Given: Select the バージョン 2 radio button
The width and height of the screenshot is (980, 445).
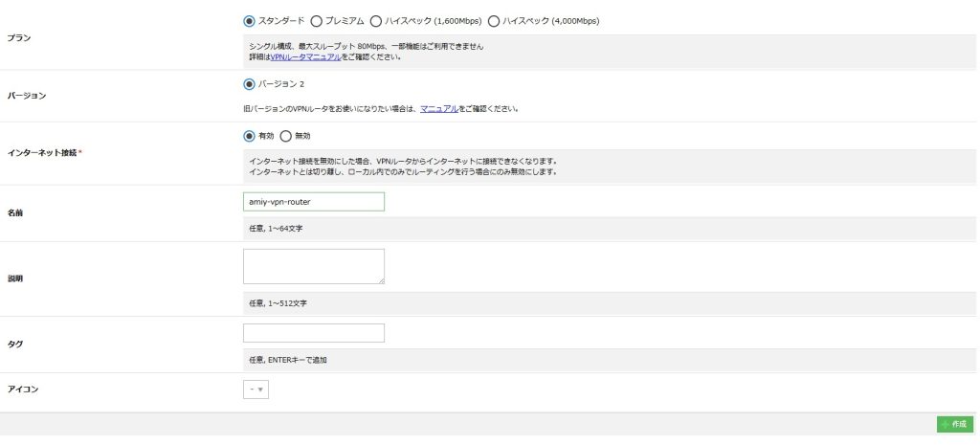Looking at the screenshot, I should (x=250, y=83).
